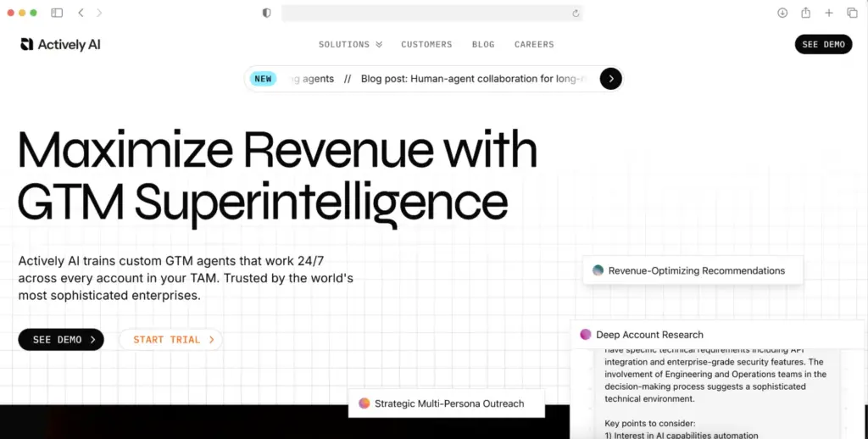Open the privacy shield icon
868x439 pixels.
click(267, 13)
